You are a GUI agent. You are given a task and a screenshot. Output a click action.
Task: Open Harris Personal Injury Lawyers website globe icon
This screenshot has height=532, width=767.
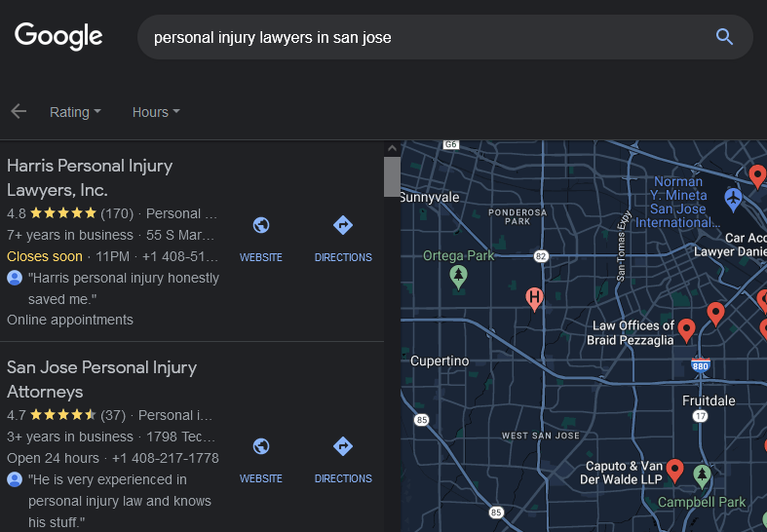[261, 225]
